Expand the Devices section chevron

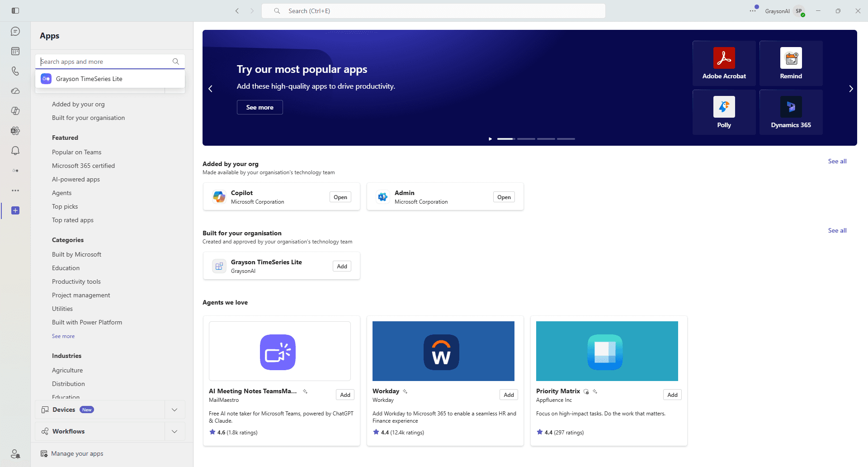click(175, 410)
